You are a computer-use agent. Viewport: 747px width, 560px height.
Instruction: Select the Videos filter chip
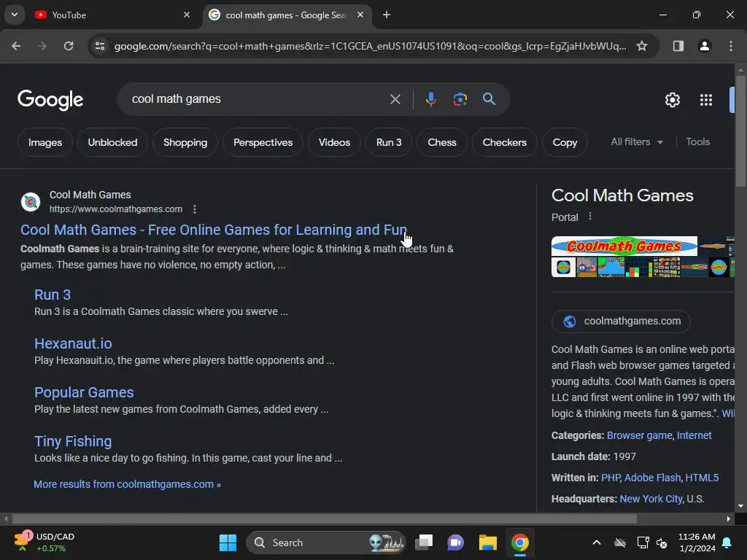point(334,142)
